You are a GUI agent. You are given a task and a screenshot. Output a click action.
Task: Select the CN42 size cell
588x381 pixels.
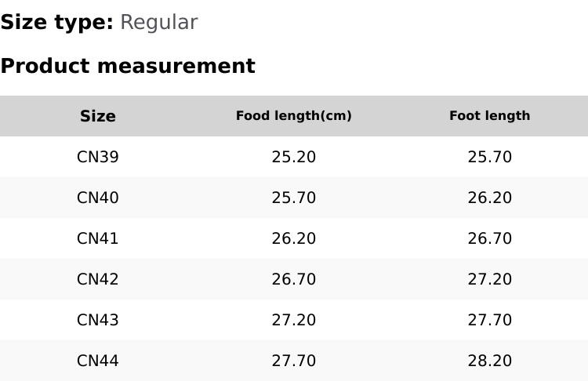click(x=97, y=279)
